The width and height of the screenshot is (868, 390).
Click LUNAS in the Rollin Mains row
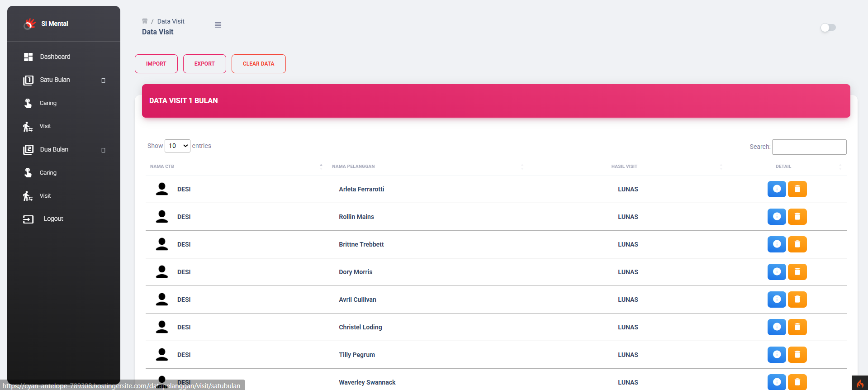tap(628, 217)
